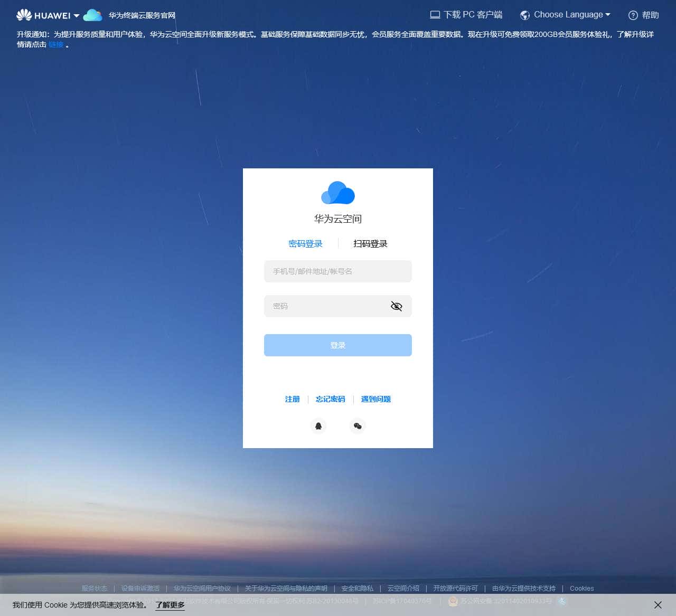676x616 pixels.
Task: Open the Cookies footer link
Action: coord(582,589)
